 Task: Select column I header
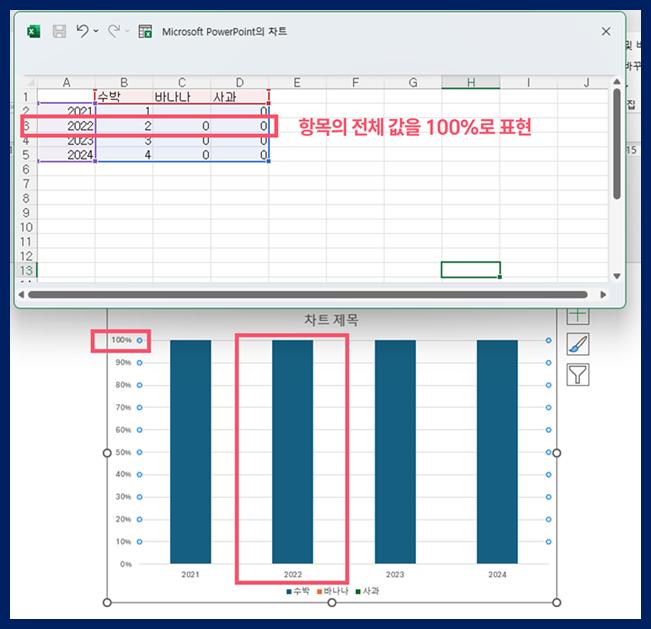click(x=529, y=82)
